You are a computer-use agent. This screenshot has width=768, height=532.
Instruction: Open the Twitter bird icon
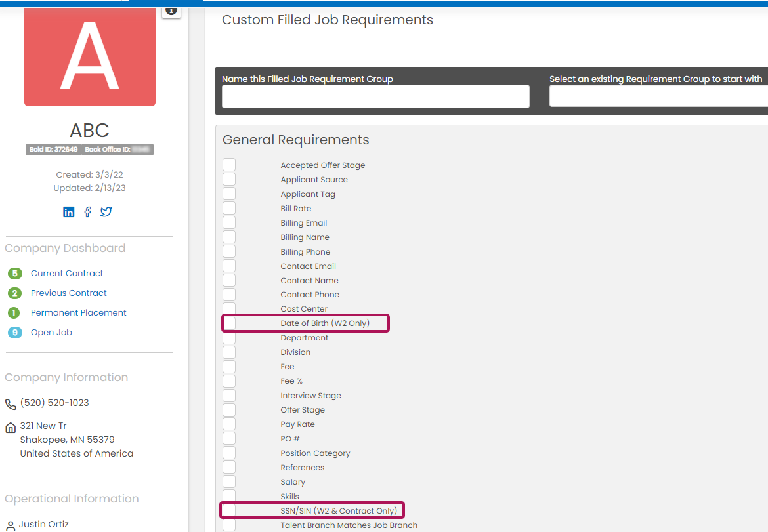click(x=106, y=212)
